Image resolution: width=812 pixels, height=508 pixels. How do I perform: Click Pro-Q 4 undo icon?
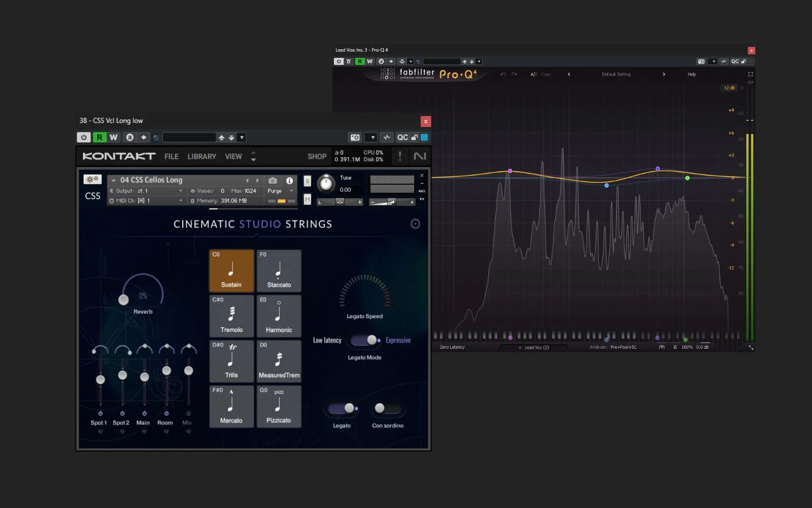(x=503, y=74)
